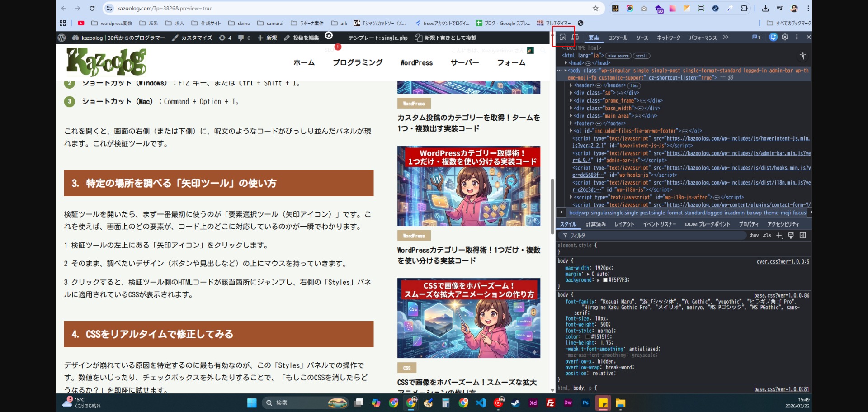Open the Chrome extensions puzzle icon

click(x=744, y=8)
